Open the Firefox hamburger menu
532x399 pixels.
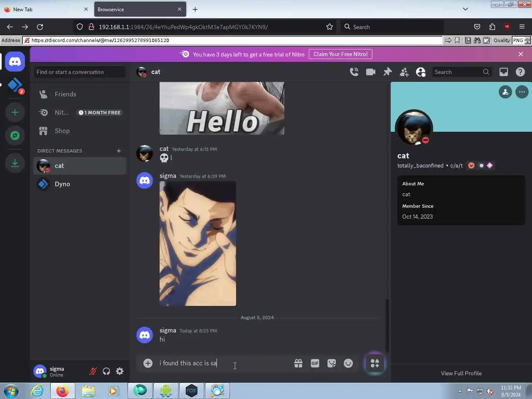[x=522, y=27]
